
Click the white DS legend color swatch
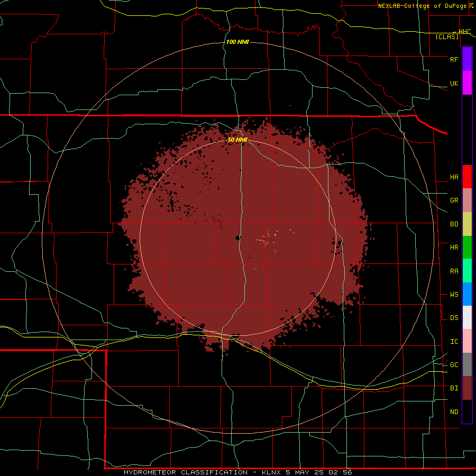click(x=467, y=317)
